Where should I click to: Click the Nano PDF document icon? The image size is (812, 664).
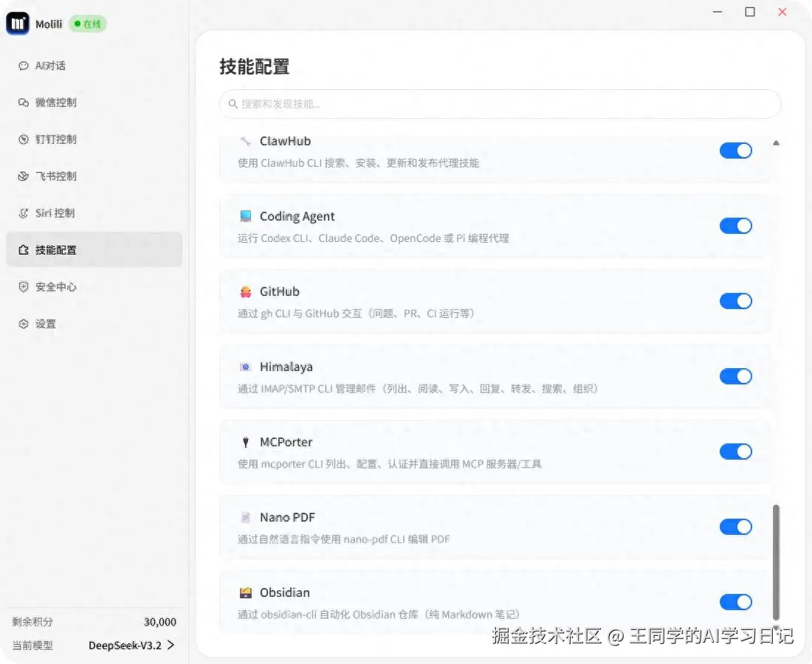(x=246, y=517)
